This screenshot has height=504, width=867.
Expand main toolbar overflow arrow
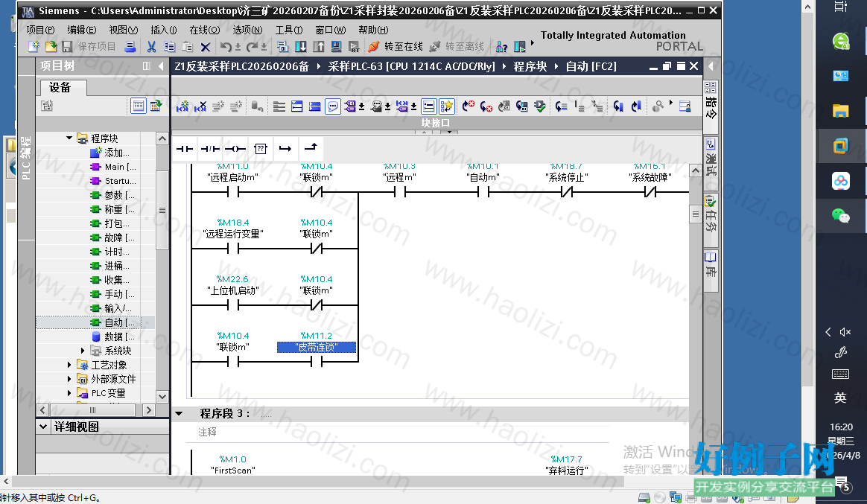(x=533, y=42)
